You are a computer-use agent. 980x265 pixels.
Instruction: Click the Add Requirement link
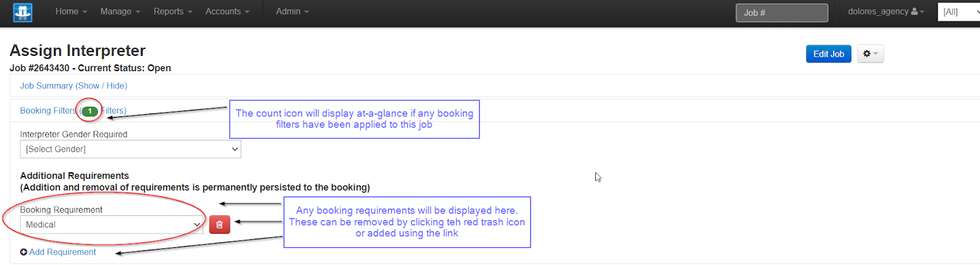pos(62,252)
